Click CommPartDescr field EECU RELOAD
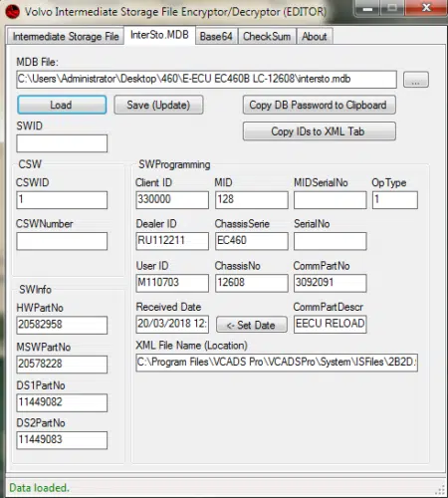The height and width of the screenshot is (498, 448). coord(331,324)
